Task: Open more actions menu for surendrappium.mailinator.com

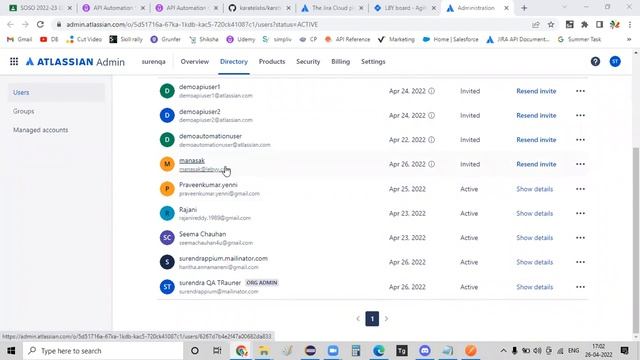Action: (580, 262)
